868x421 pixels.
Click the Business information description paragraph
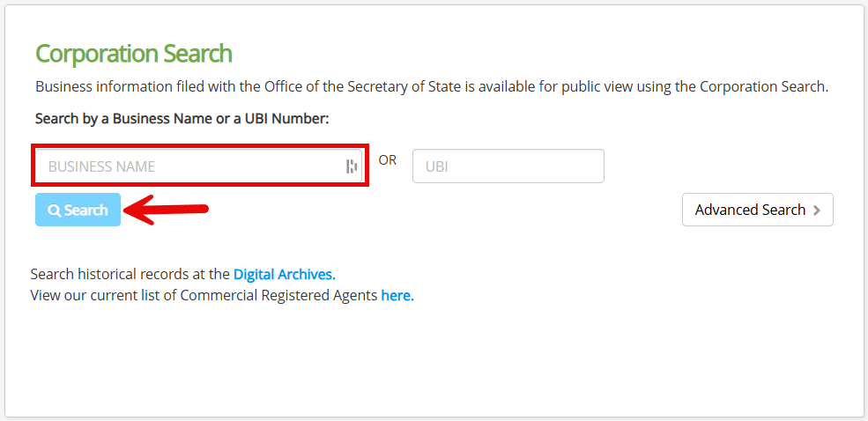tap(432, 87)
